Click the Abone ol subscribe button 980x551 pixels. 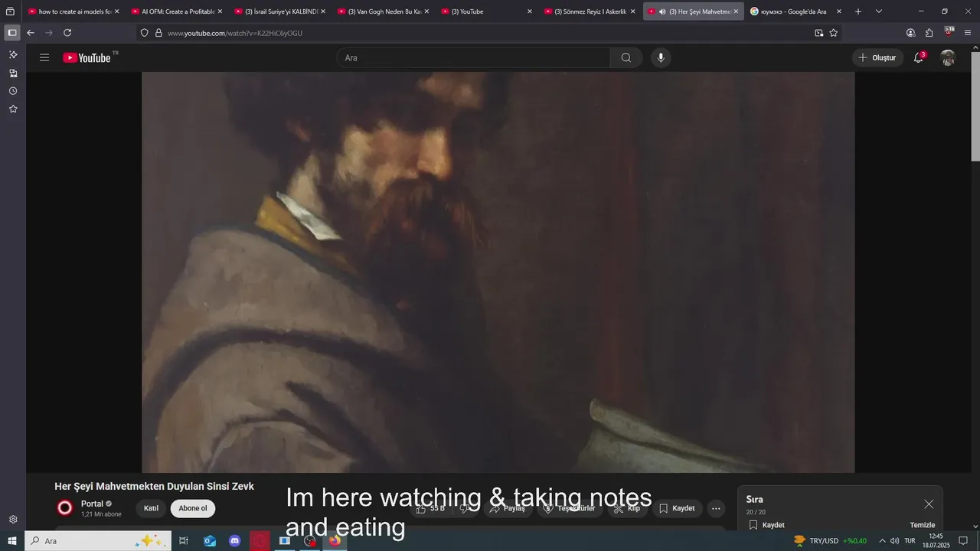[193, 508]
